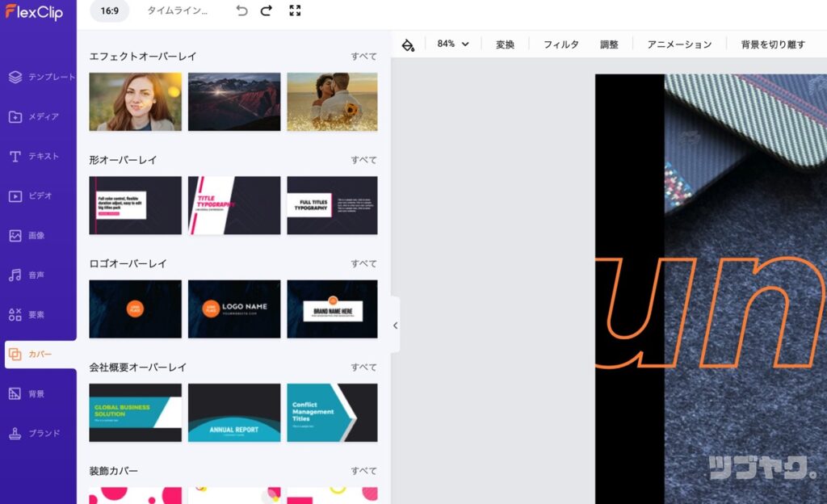Image resolution: width=827 pixels, height=504 pixels.
Task: Select the LOGO NAME logo overlay
Action: click(x=234, y=309)
